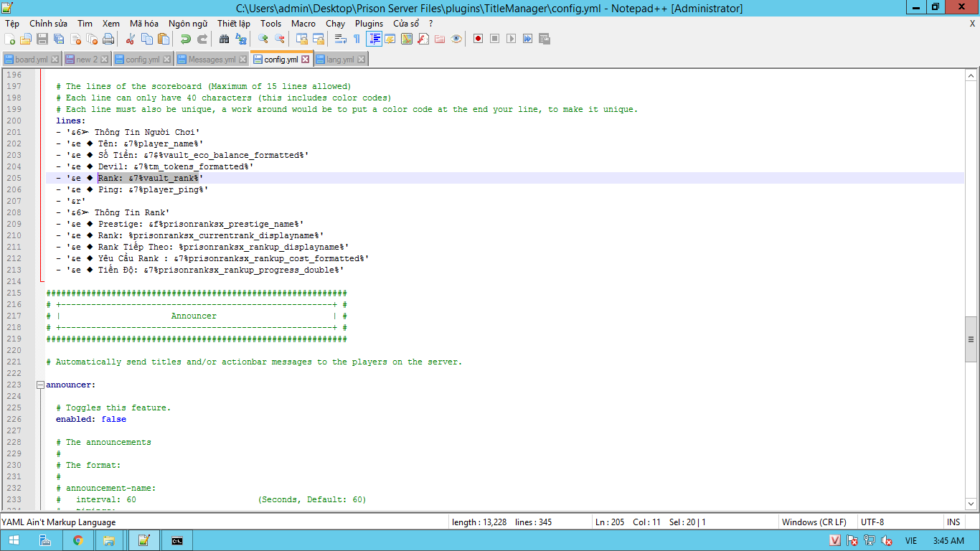This screenshot has width=980, height=551.
Task: Click the Undo arrow icon
Action: tap(185, 39)
